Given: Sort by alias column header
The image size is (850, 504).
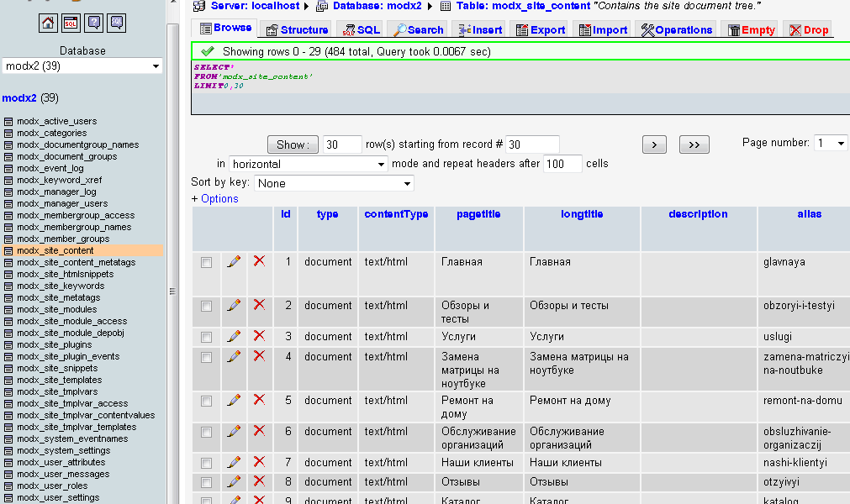Looking at the screenshot, I should [x=810, y=214].
